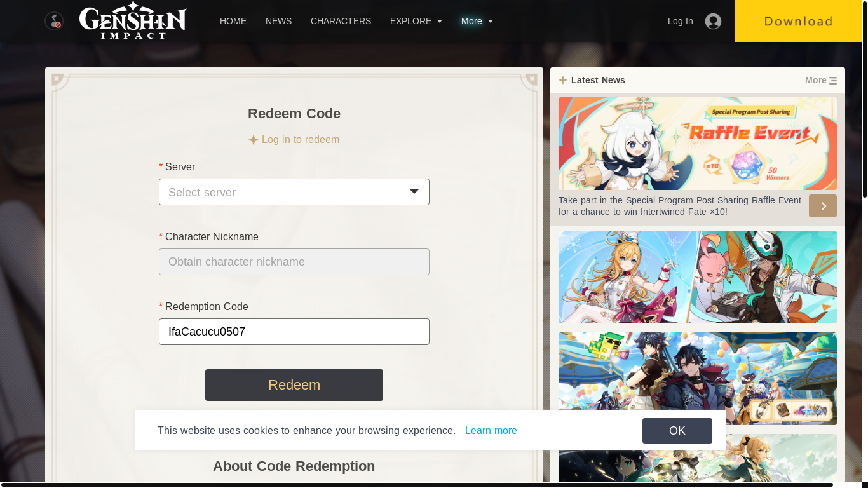Open the Raffle Event news banner

(698, 144)
